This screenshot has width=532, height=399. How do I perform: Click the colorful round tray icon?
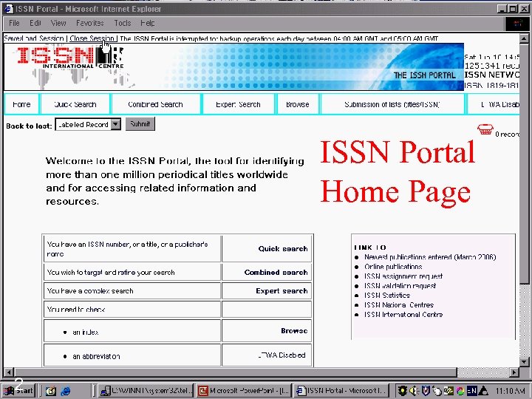460,391
